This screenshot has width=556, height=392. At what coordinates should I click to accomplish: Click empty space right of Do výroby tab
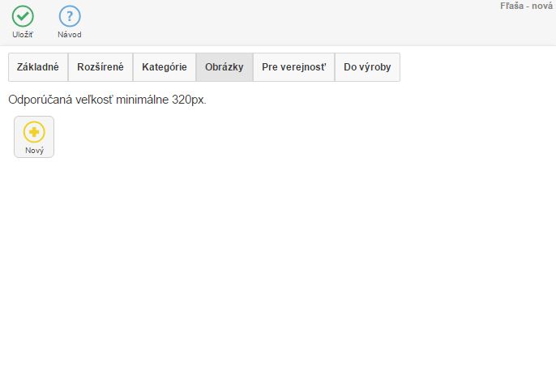[x=478, y=67]
